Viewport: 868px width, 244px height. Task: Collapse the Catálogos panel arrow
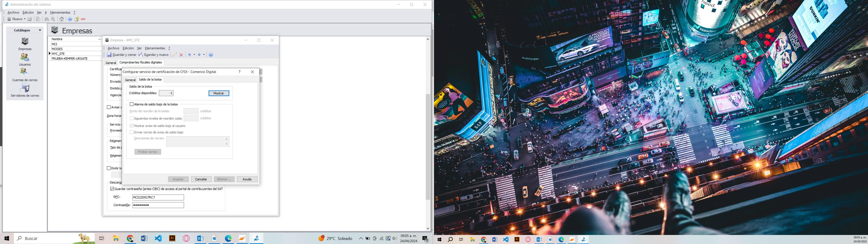tap(40, 30)
